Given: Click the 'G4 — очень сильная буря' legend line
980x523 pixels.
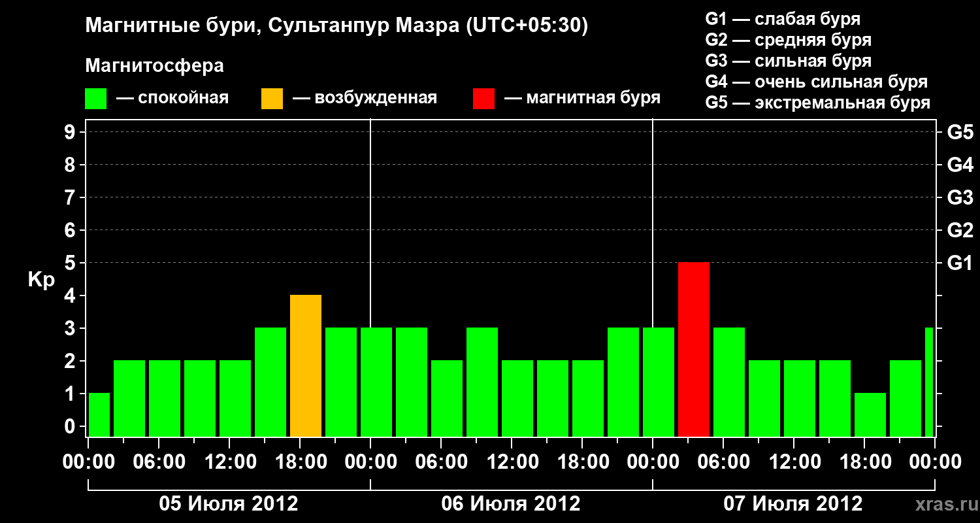Looking at the screenshot, I should click(x=817, y=82).
